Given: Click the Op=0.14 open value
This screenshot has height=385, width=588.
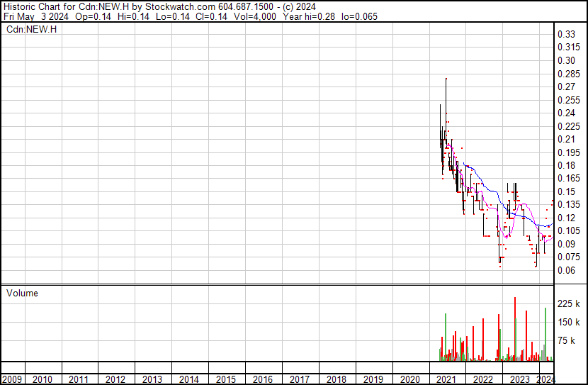Looking at the screenshot, I should coord(93,16).
